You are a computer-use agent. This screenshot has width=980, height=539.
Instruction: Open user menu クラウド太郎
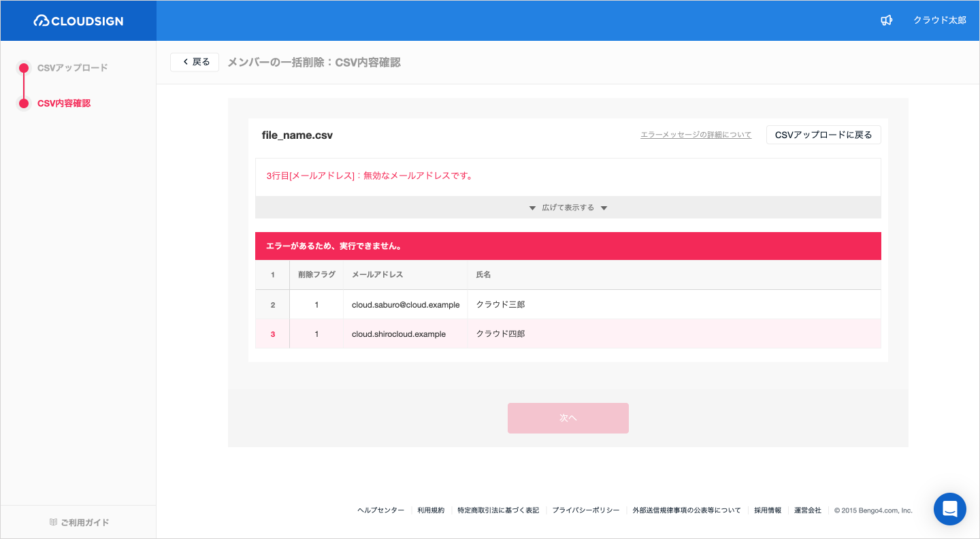[x=939, y=20]
